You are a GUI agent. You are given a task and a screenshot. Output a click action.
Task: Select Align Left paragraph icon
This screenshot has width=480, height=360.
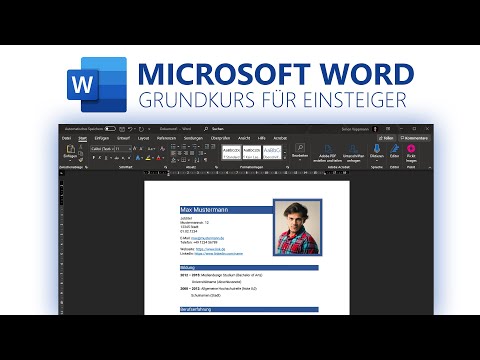tap(173, 153)
